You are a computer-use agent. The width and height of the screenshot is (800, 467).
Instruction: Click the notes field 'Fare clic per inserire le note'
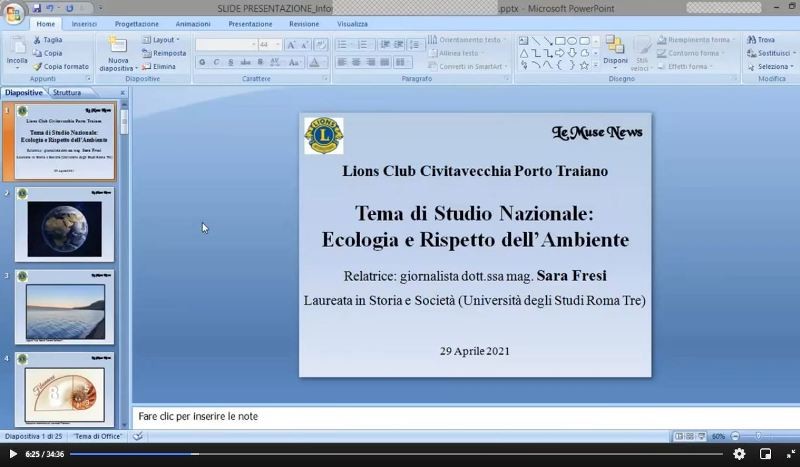click(x=465, y=416)
